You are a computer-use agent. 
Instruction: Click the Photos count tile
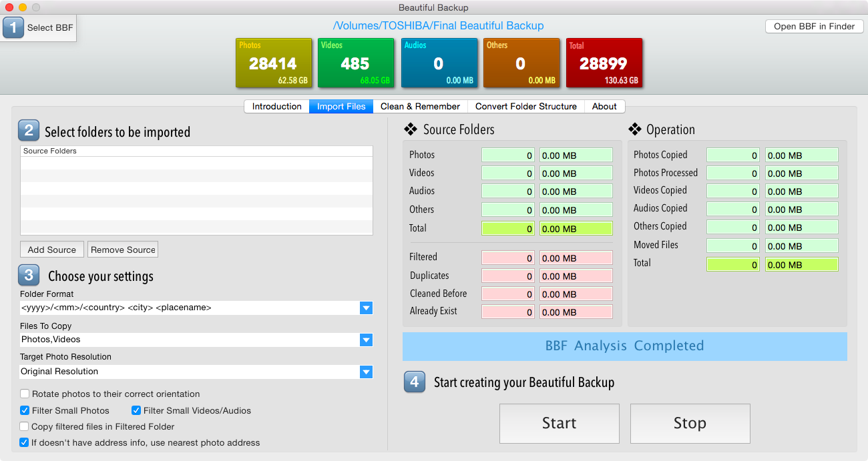coord(274,63)
